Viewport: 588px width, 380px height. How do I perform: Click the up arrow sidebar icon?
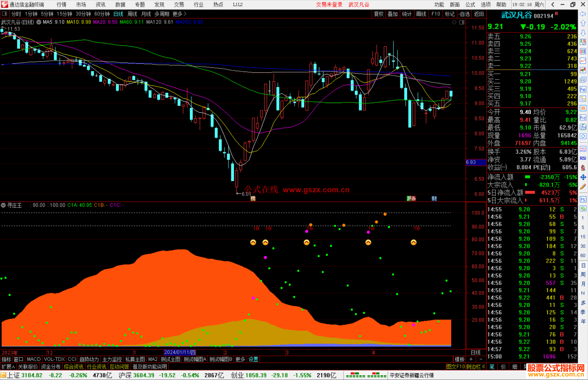click(x=583, y=23)
